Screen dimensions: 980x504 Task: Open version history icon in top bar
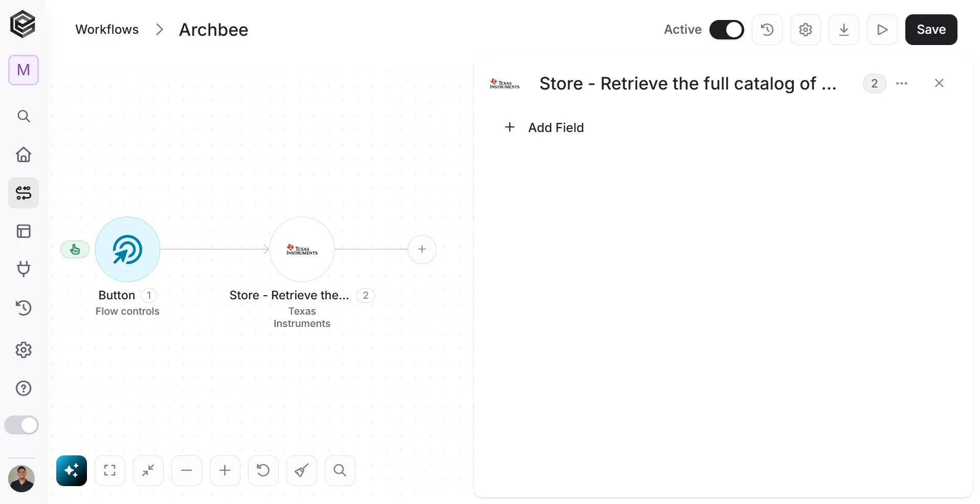tap(767, 30)
